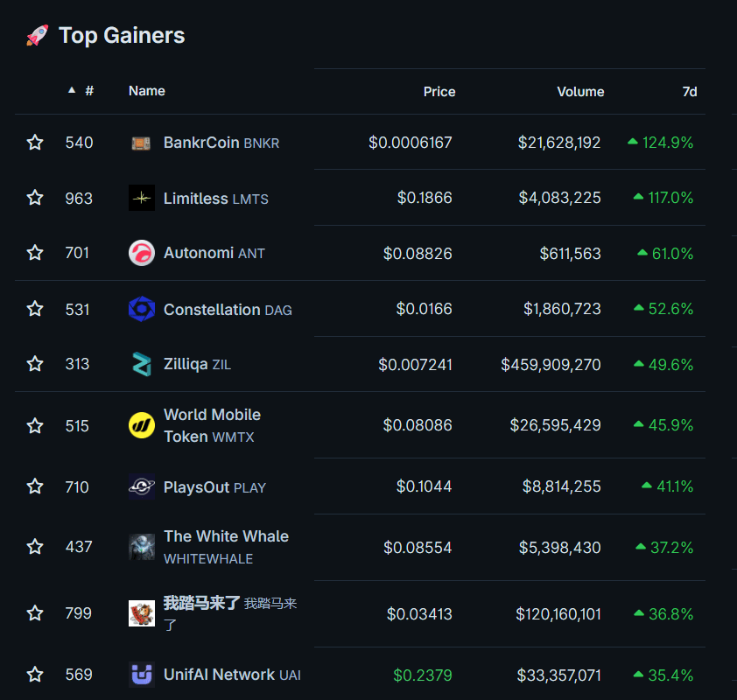Click the Zilliqa teal logo

(142, 364)
